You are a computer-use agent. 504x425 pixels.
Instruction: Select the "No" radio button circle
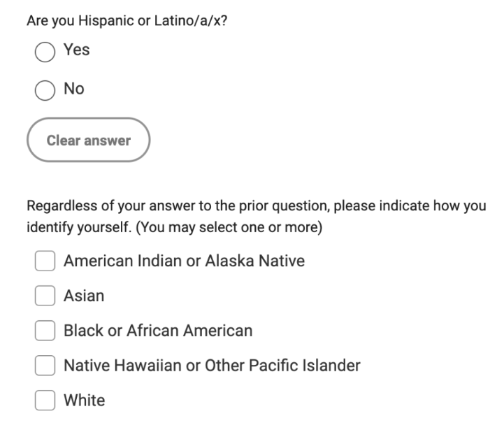(x=45, y=91)
